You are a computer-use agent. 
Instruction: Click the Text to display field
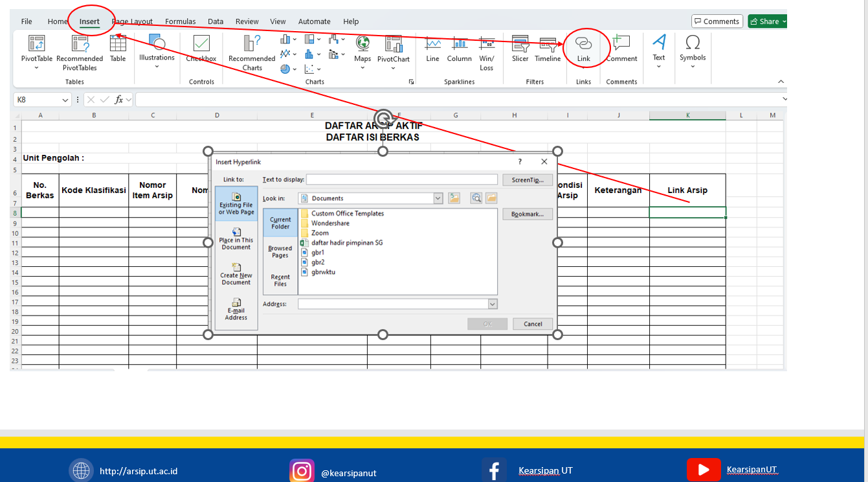401,179
